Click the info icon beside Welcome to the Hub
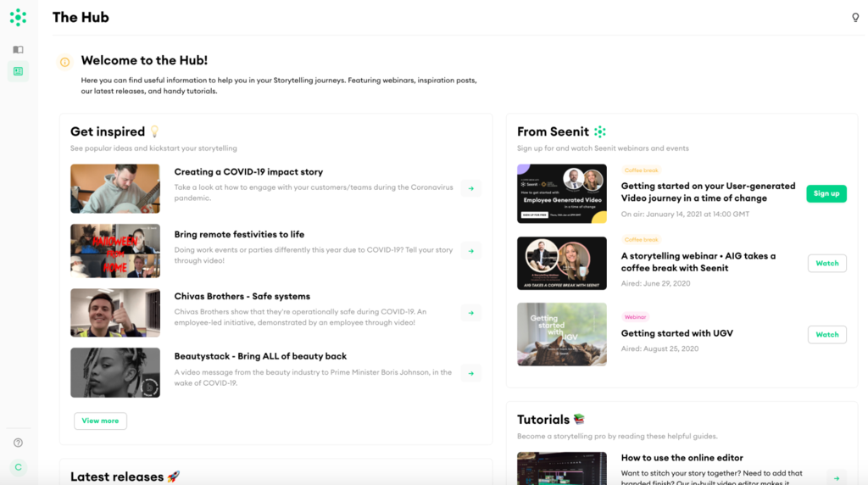The height and width of the screenshot is (485, 868). coord(64,62)
